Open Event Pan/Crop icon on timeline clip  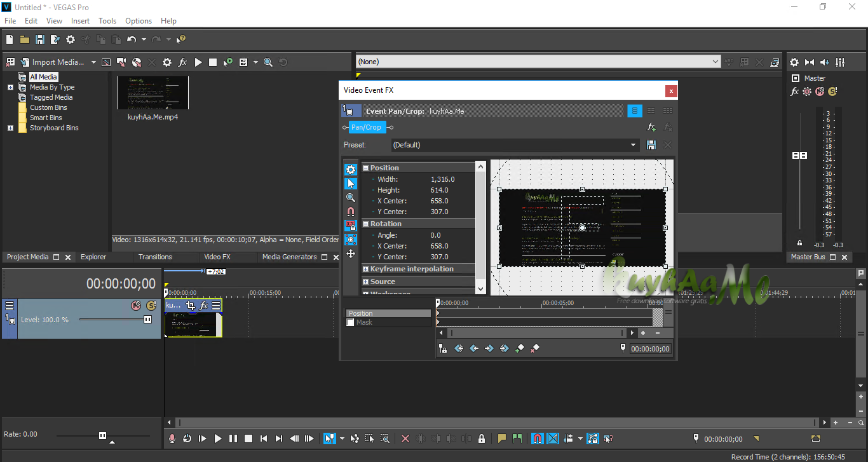point(191,306)
